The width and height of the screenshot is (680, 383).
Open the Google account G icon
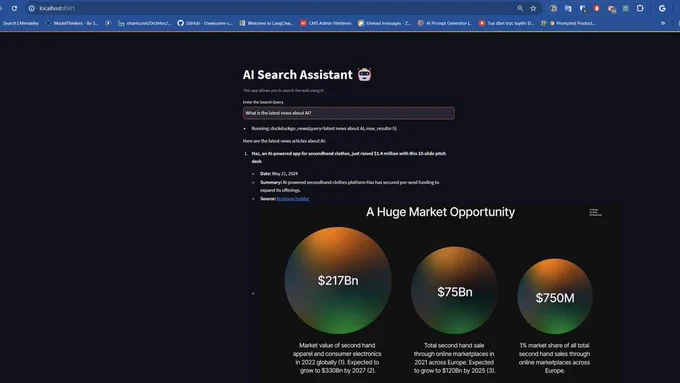(662, 8)
